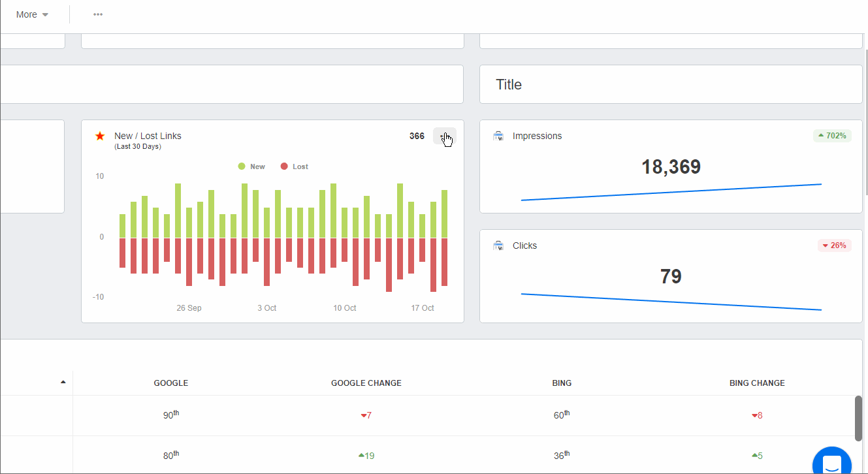Sort table by the GOOGLE CHANGE column
The height and width of the screenshot is (474, 868).
366,383
